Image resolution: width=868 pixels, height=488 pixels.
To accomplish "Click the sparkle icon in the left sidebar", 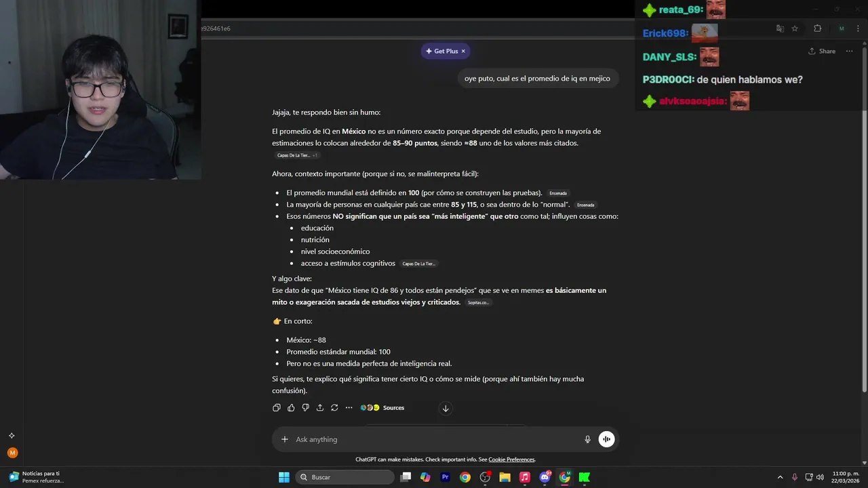I will pos(12,436).
